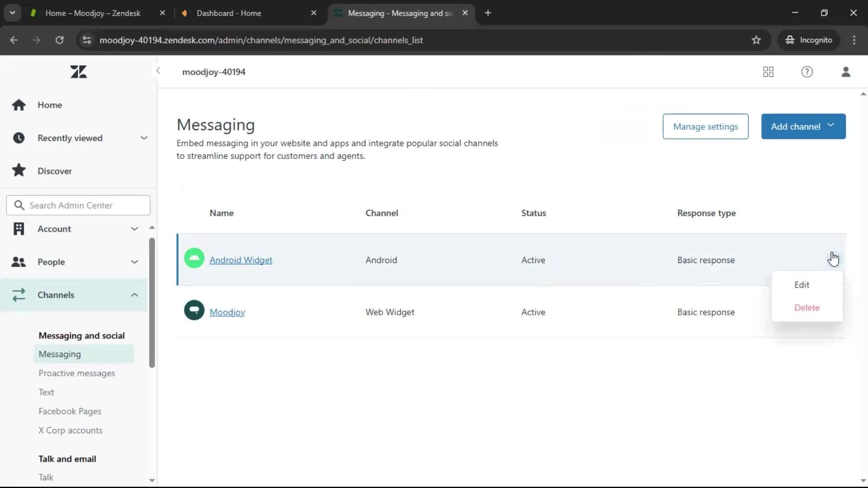Open the Zendesk products grid icon

pyautogui.click(x=768, y=72)
